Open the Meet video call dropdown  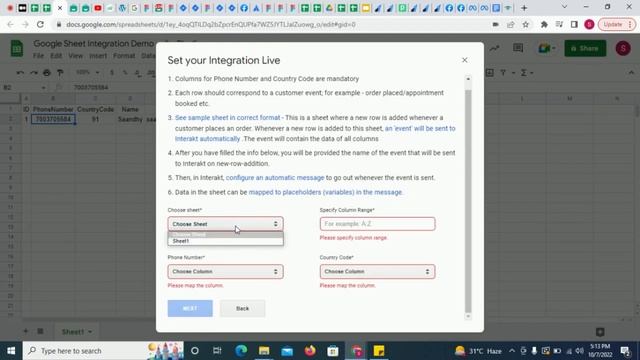tap(547, 48)
